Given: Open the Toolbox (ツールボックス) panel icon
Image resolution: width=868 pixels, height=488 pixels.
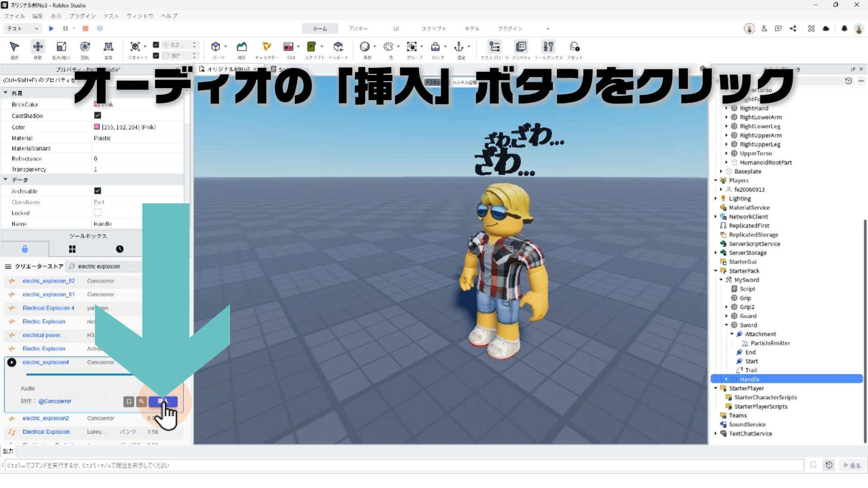Looking at the screenshot, I should [548, 47].
